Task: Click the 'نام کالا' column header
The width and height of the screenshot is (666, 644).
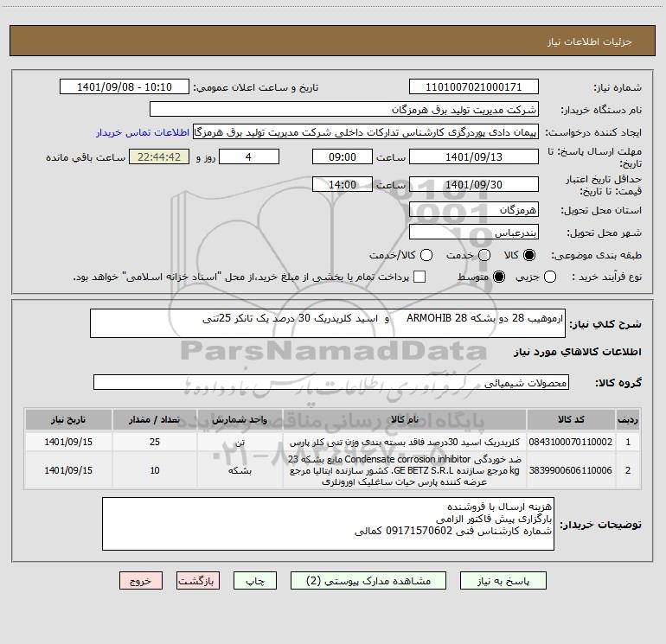Action: coord(405,419)
